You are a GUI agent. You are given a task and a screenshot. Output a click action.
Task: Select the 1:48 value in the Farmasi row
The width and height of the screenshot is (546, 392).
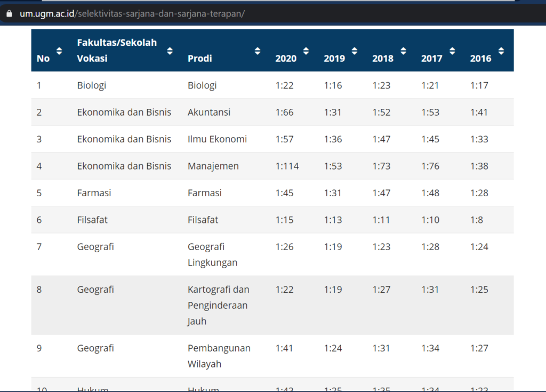click(x=430, y=193)
